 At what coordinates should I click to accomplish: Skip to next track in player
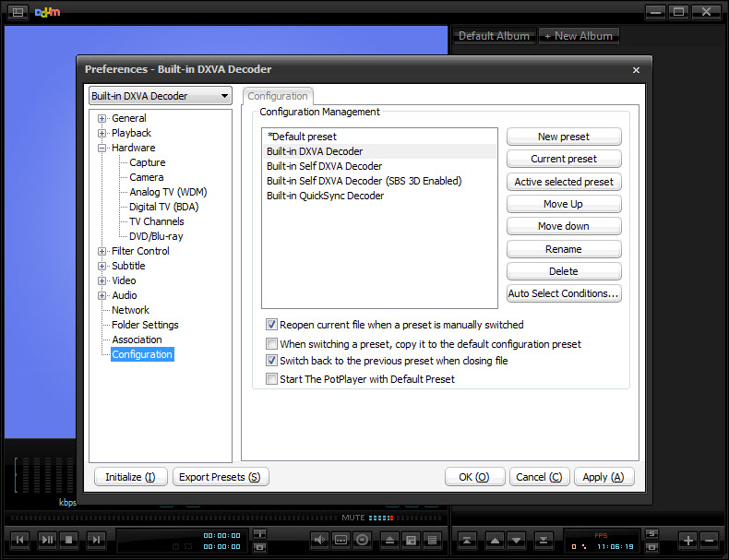(96, 540)
